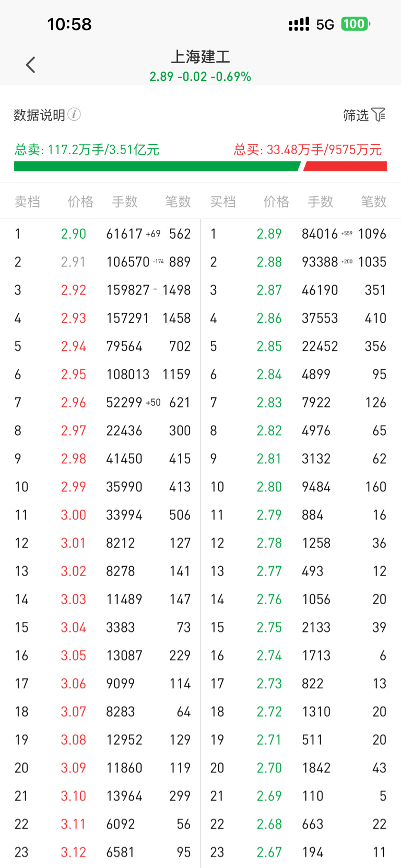401x868 pixels.
Task: Tap buy volume 1258
Action: tap(316, 543)
